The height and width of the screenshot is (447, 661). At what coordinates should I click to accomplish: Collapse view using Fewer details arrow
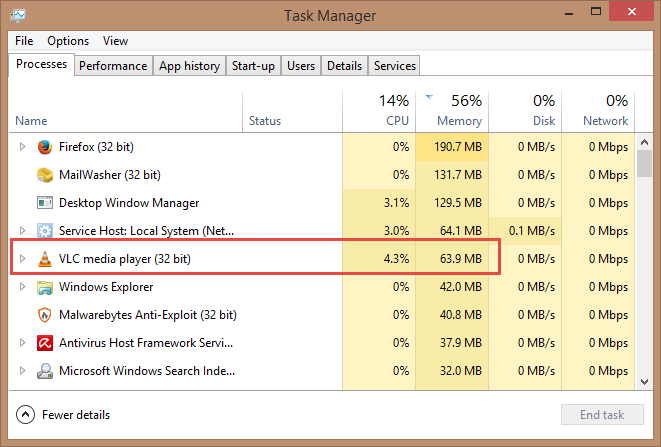click(24, 415)
